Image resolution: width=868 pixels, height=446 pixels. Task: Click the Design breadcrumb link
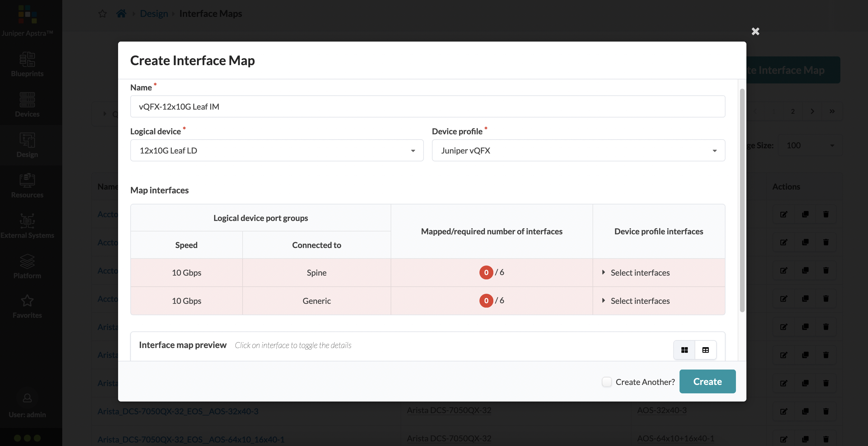click(x=154, y=13)
